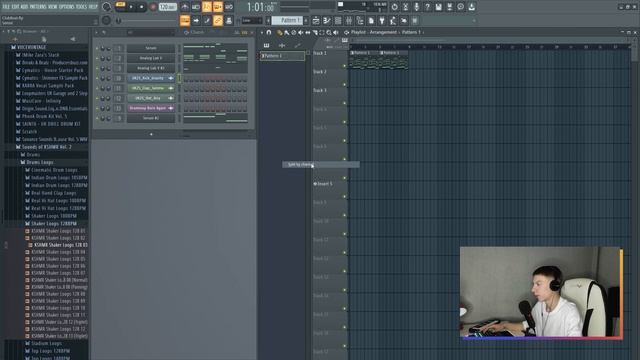Show audio clips icon in picker
This screenshot has height=360, width=640.
[x=282, y=45]
